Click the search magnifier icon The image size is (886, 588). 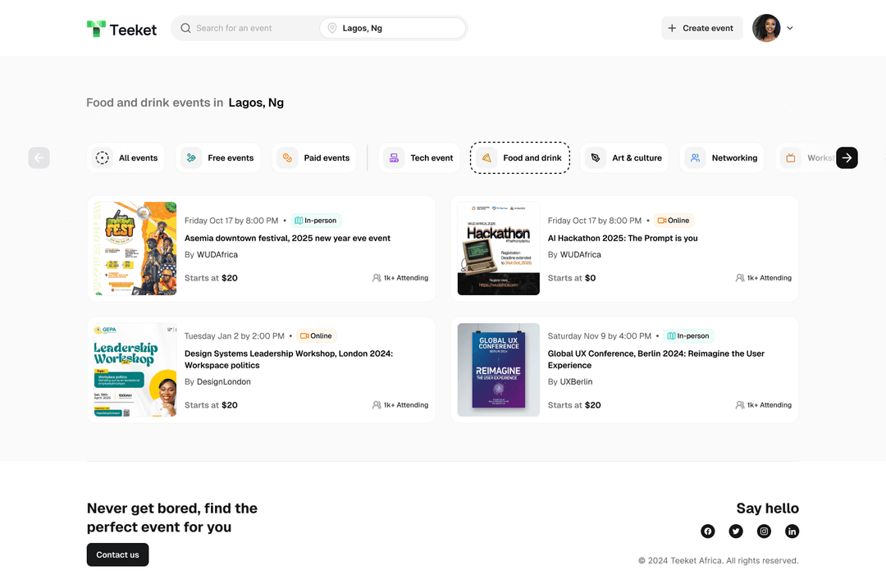pyautogui.click(x=185, y=28)
